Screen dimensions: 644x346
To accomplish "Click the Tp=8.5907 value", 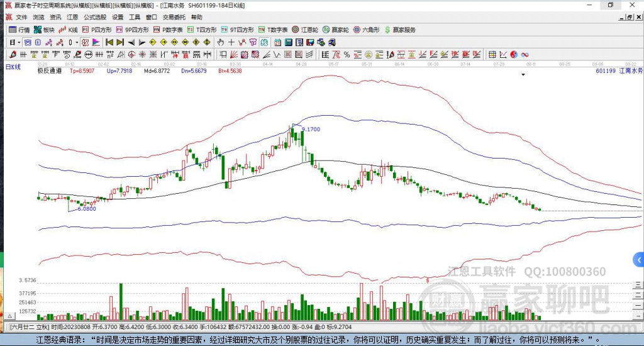I will point(82,70).
